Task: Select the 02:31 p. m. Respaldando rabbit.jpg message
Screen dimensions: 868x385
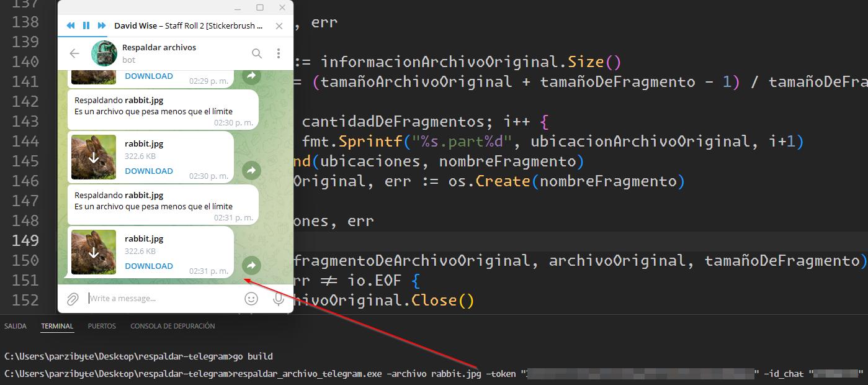Action: [x=163, y=205]
